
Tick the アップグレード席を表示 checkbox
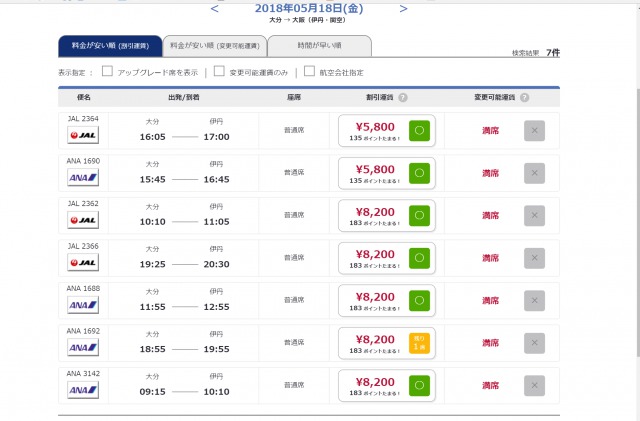click(x=107, y=71)
